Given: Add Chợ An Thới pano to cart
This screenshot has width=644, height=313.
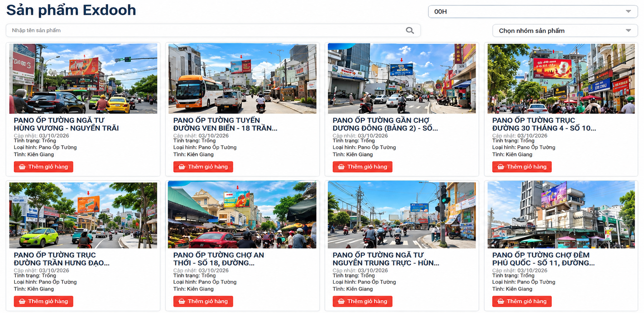Looking at the screenshot, I should pos(203,301).
